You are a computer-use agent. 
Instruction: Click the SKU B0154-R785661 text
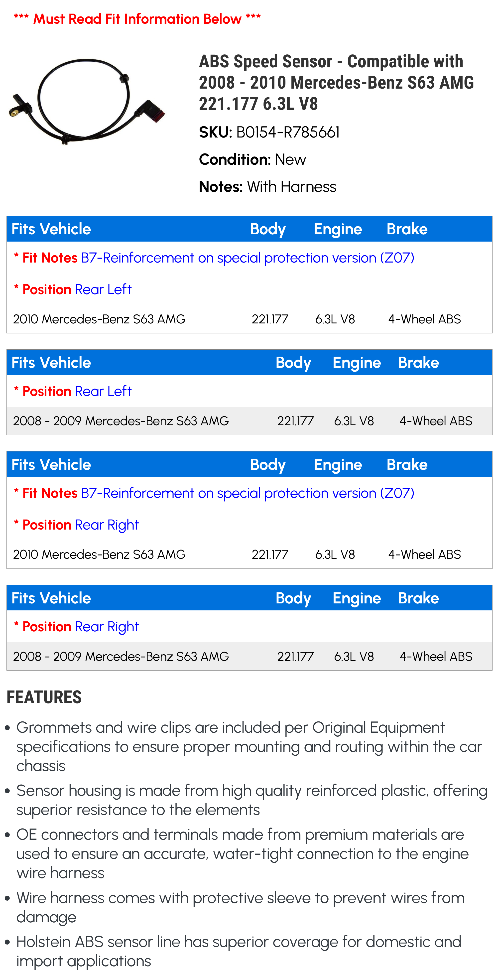pyautogui.click(x=269, y=133)
